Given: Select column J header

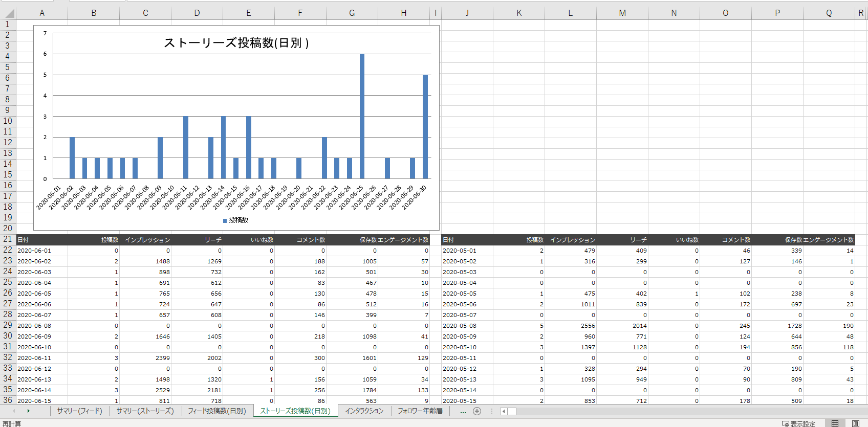Looking at the screenshot, I should click(x=467, y=13).
